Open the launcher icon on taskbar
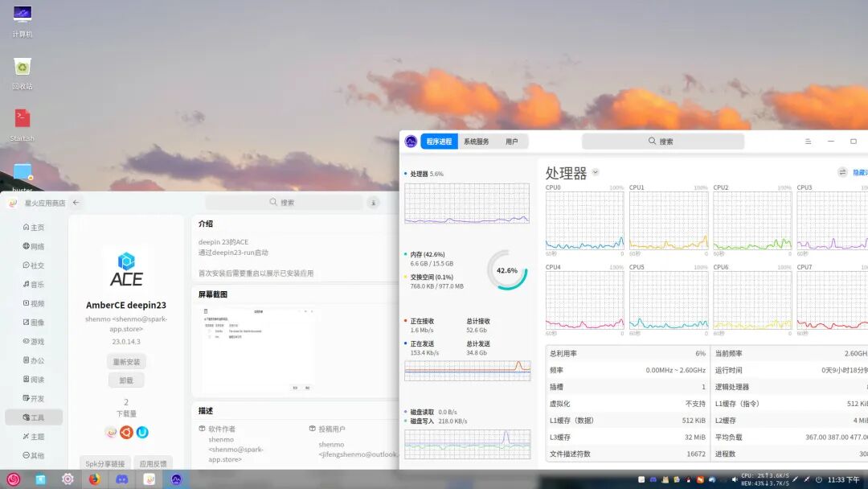868x489 pixels. coord(14,479)
